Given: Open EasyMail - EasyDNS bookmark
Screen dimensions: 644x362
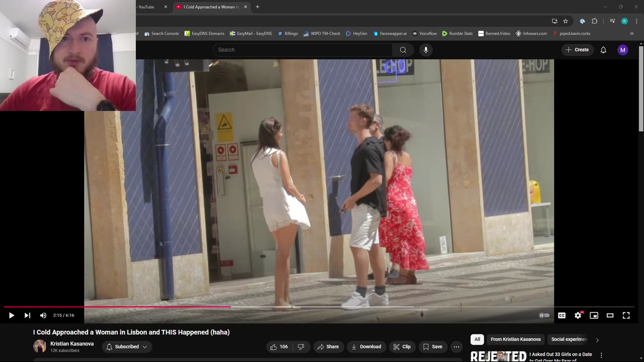Looking at the screenshot, I should pyautogui.click(x=251, y=34).
